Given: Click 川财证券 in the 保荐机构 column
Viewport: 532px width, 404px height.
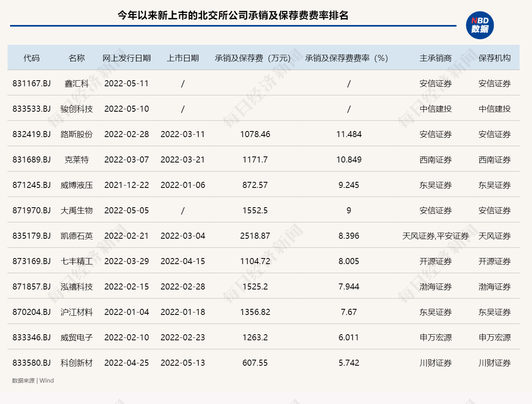Looking at the screenshot, I should 495,363.
